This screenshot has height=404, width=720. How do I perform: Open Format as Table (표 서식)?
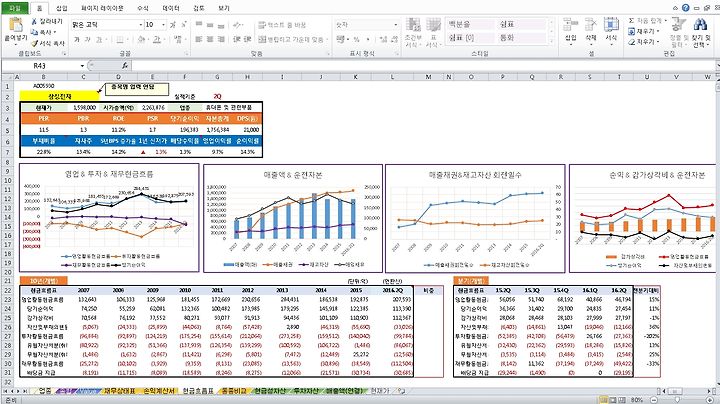[x=433, y=32]
